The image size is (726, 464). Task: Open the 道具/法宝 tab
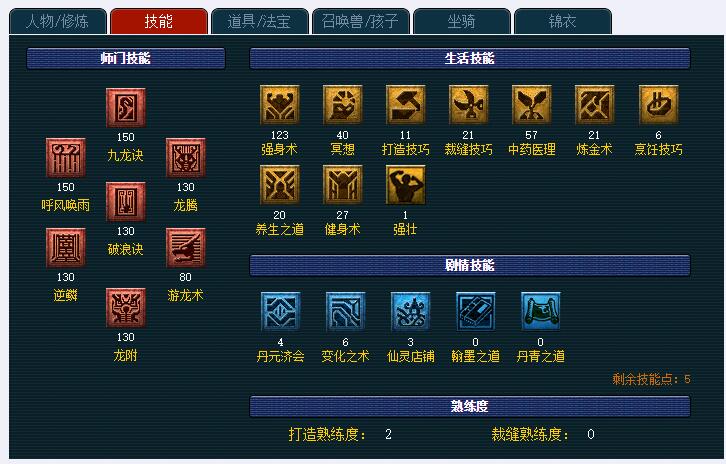click(x=259, y=21)
